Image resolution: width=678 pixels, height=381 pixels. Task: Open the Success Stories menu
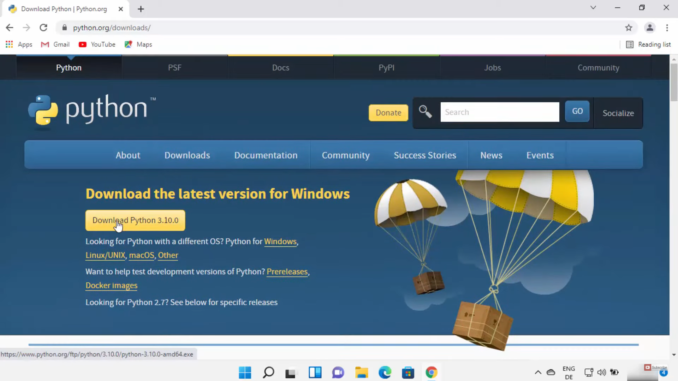point(425,155)
